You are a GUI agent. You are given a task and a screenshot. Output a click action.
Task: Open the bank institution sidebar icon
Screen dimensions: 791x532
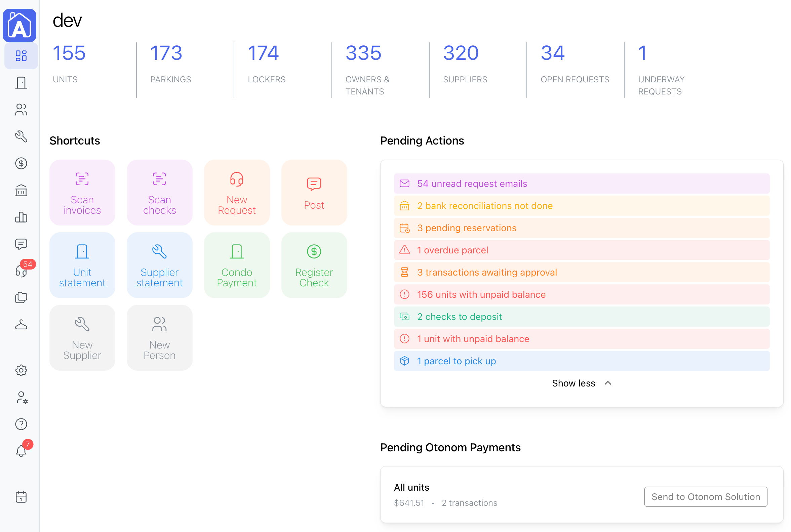coord(21,191)
